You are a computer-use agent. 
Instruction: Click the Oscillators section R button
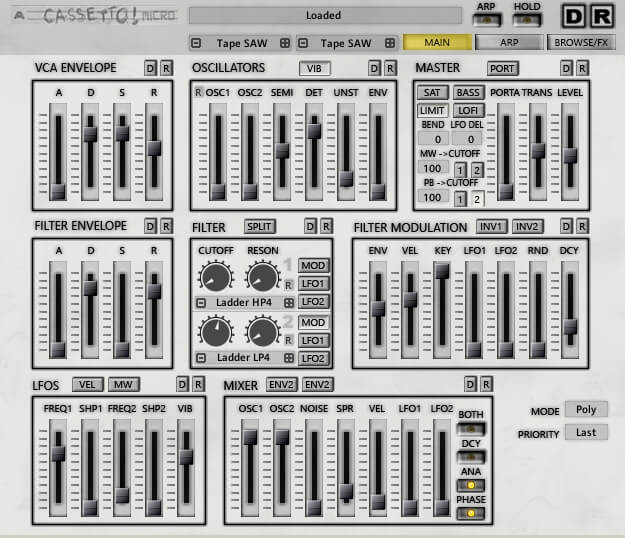click(390, 69)
